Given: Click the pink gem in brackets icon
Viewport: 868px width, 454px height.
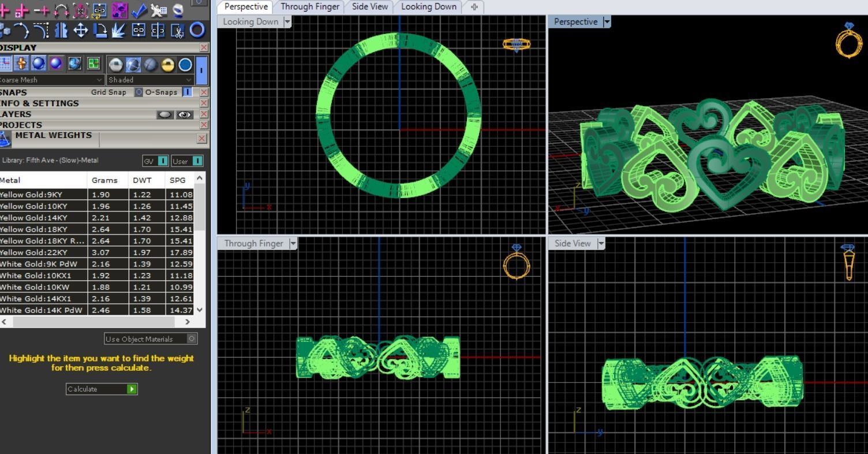Looking at the screenshot, I should 81,10.
